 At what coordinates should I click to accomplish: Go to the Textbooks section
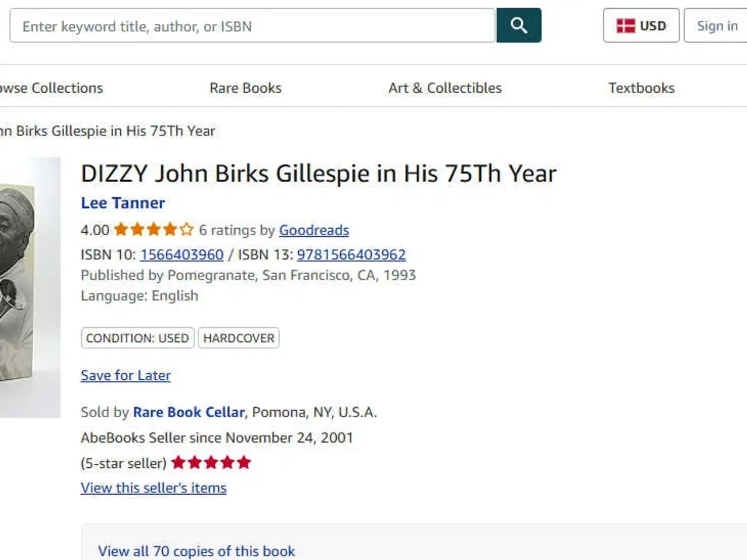[x=641, y=87]
